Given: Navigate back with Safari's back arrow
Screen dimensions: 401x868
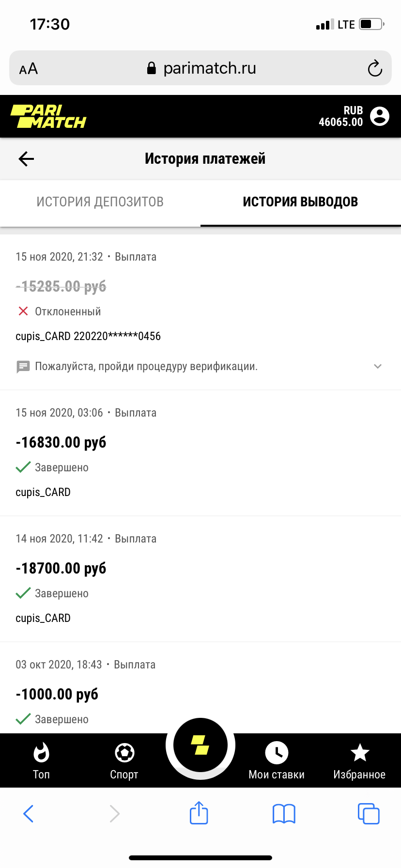Looking at the screenshot, I should pyautogui.click(x=29, y=813).
